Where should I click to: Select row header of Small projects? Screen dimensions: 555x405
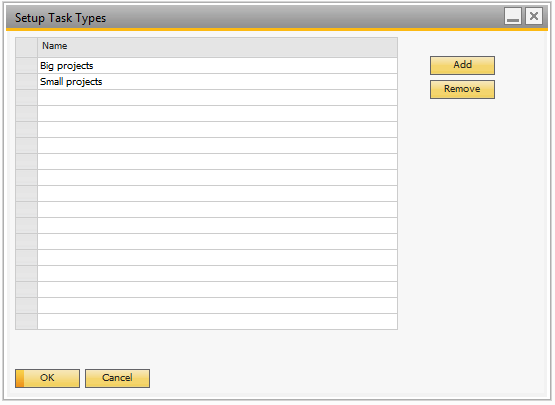point(27,82)
